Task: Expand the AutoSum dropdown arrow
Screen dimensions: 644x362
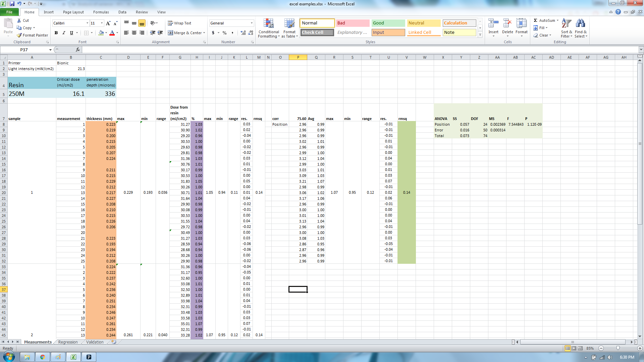Action: pyautogui.click(x=557, y=20)
